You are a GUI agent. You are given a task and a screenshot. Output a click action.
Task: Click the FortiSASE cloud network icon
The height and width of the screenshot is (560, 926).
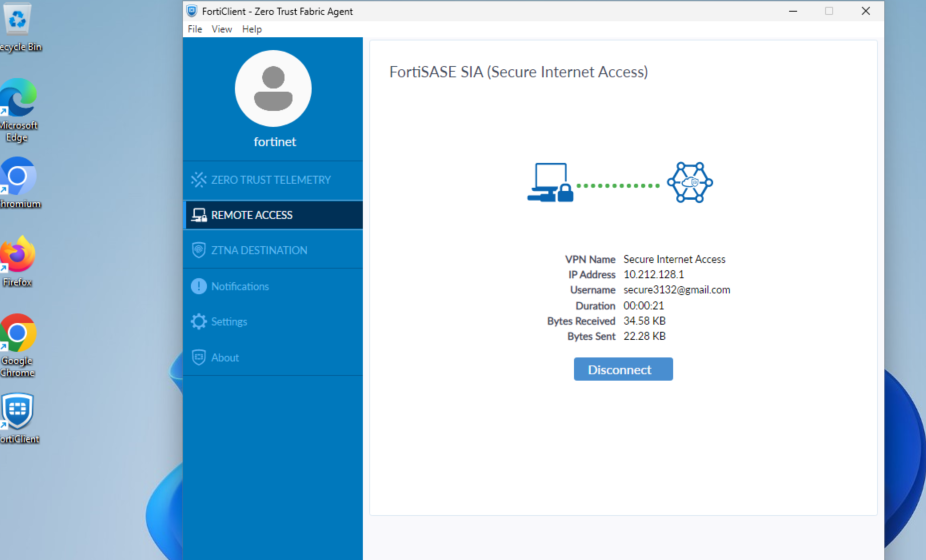(x=690, y=183)
